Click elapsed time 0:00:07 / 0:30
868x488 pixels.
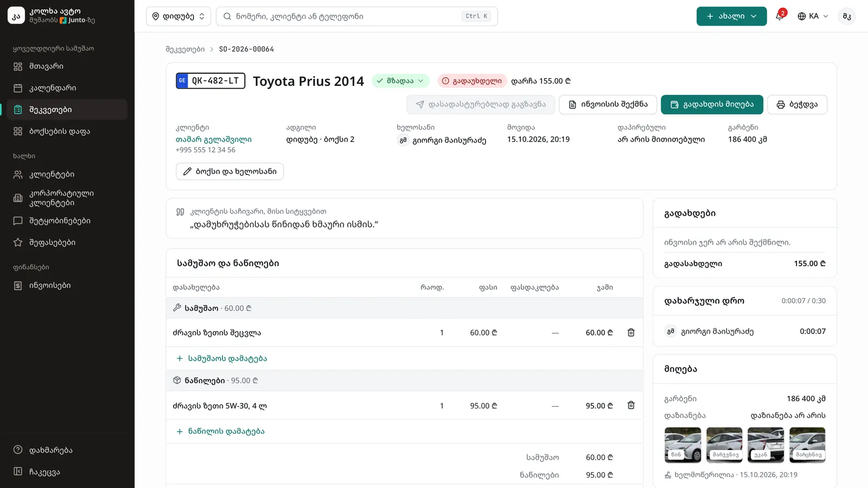(803, 301)
